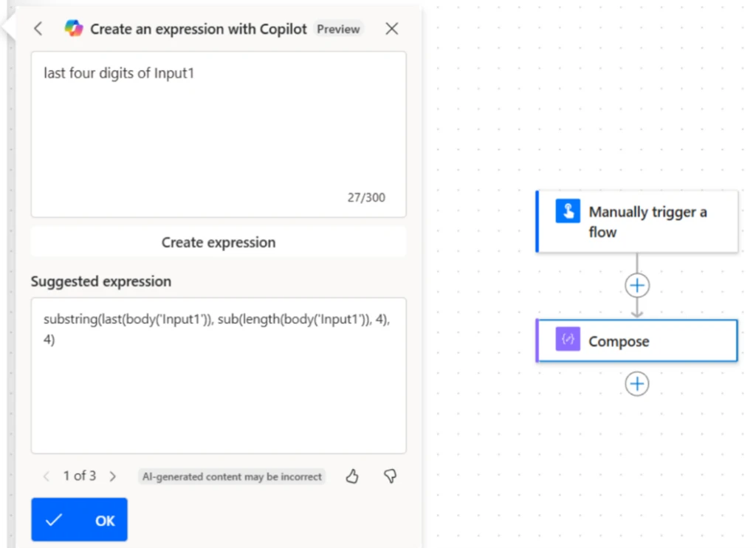The height and width of the screenshot is (548, 756).
Task: Show the previous suggested expression
Action: tap(47, 476)
